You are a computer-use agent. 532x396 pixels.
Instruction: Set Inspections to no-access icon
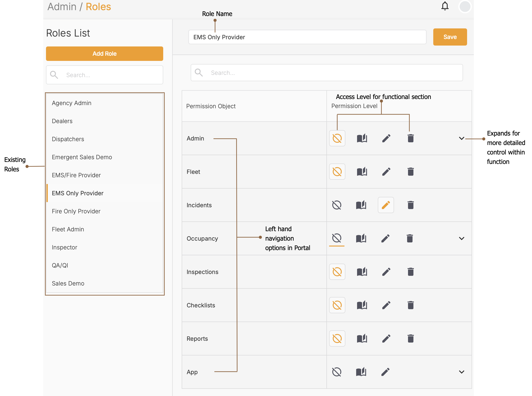(x=337, y=272)
